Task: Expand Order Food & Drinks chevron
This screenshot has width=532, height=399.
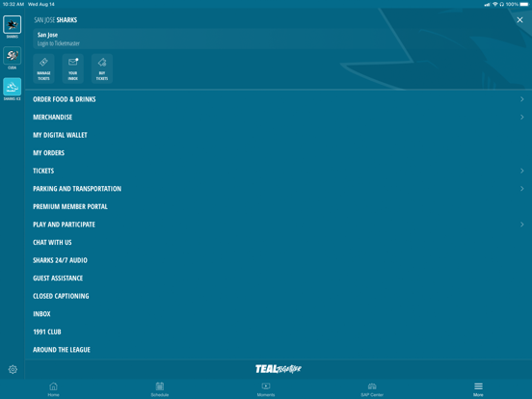Action: pos(521,99)
